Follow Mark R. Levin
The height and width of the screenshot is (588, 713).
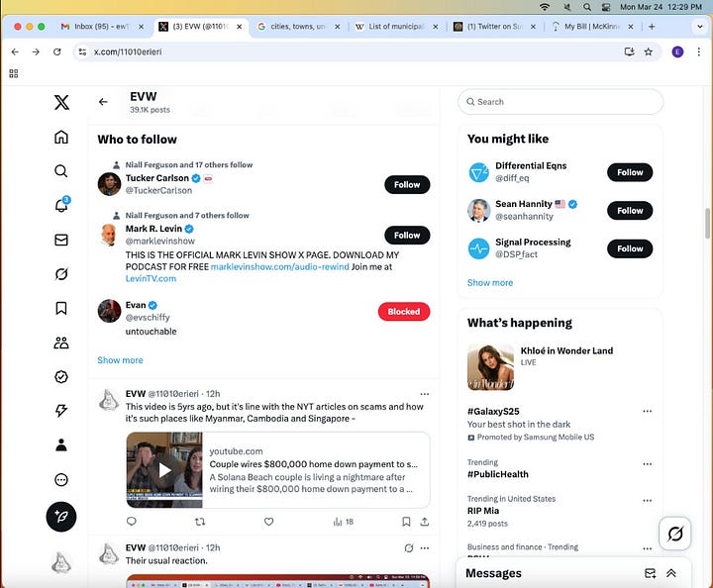click(x=407, y=235)
